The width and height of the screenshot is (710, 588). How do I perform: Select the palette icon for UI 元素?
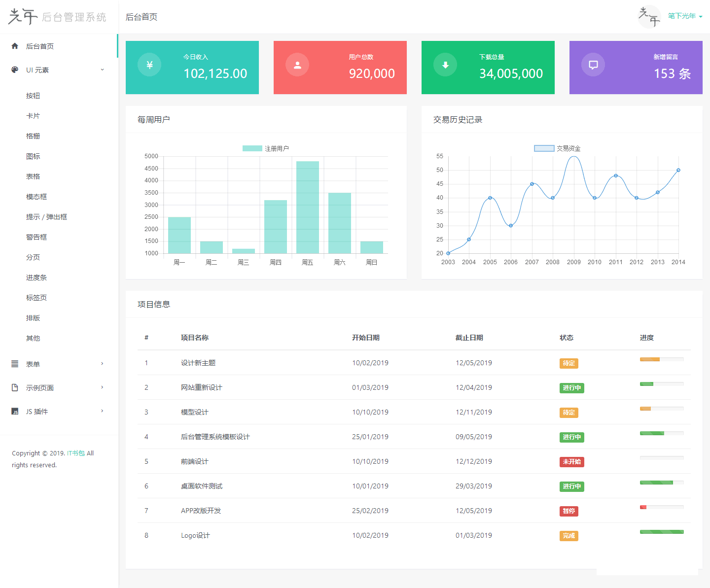(14, 69)
